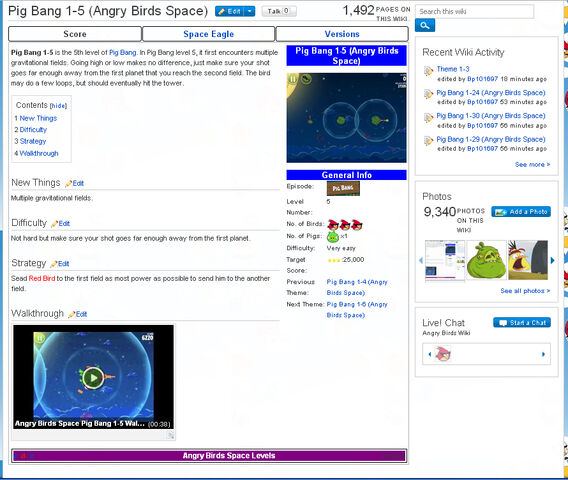
Task: Play the walkthrough video
Action: pyautogui.click(x=93, y=377)
